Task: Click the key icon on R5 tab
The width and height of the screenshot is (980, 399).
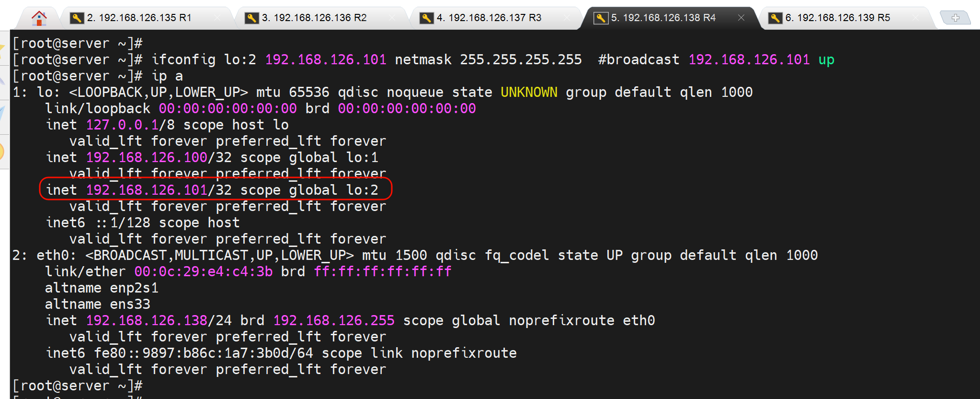Action: 775,18
